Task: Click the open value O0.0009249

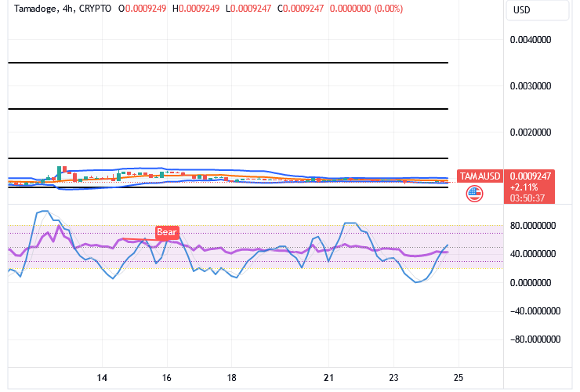Action: (x=142, y=9)
